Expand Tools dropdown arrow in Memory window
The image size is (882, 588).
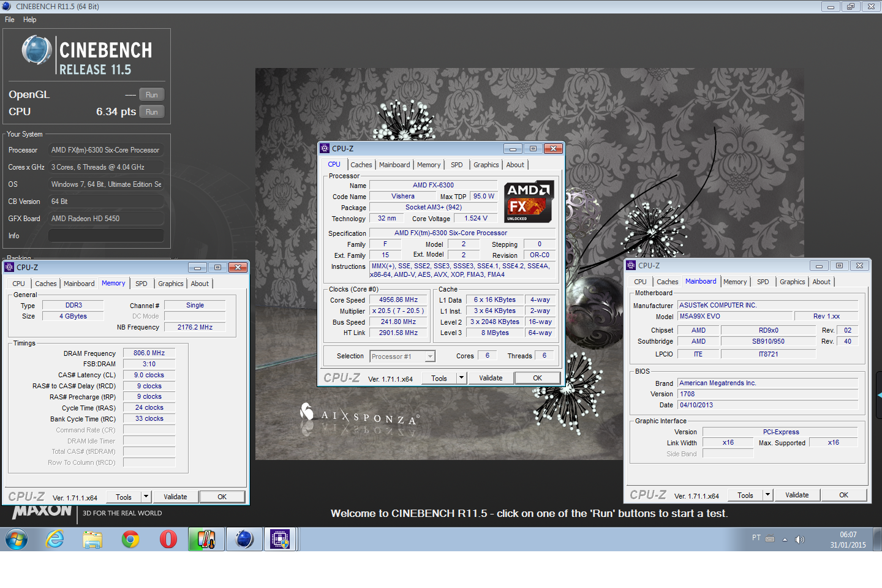[x=146, y=497]
